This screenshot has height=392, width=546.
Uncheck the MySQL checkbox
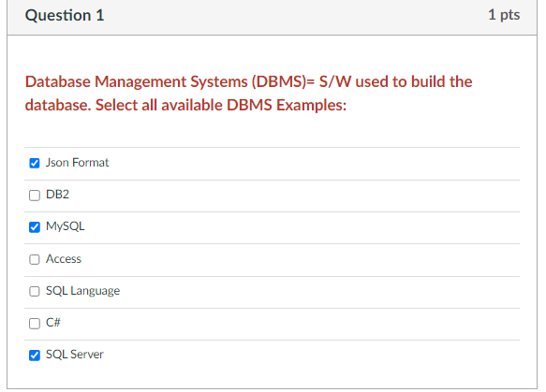pos(35,227)
